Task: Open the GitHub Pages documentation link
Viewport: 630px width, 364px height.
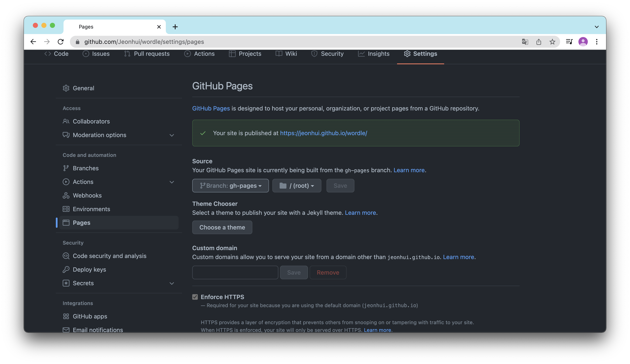Action: tap(211, 108)
